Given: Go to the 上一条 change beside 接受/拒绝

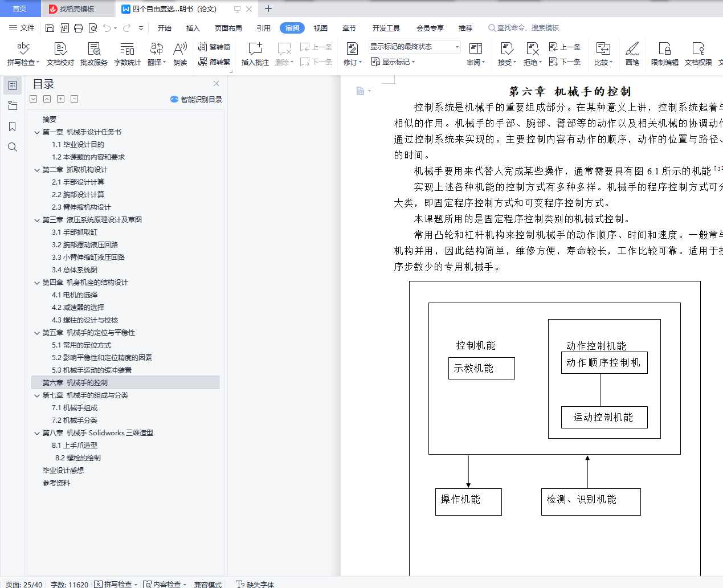Looking at the screenshot, I should pyautogui.click(x=565, y=47).
